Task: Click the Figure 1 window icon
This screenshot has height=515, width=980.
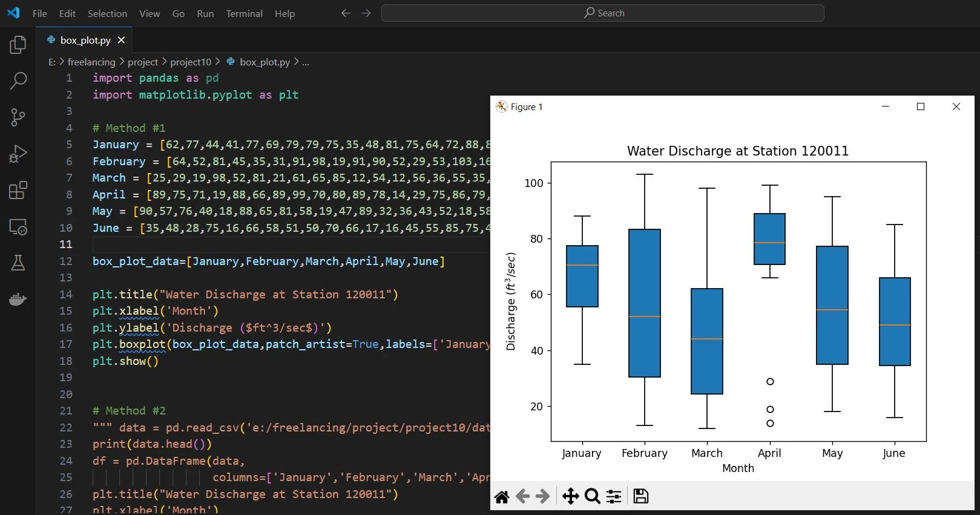Action: (501, 107)
